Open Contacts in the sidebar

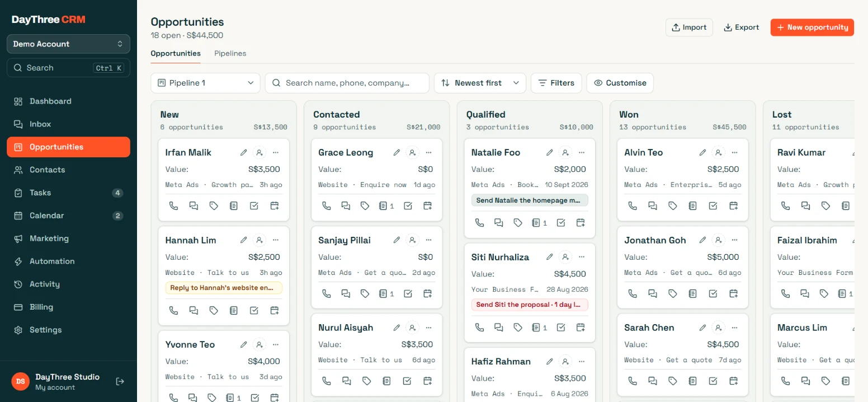68,170
